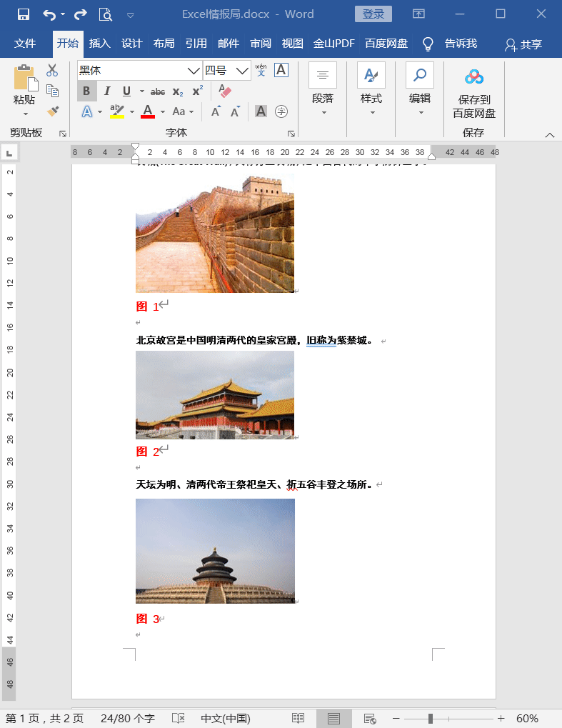Screen dimensions: 562x728
Task: Click the 登录 (Sign in) button
Action: 373,14
